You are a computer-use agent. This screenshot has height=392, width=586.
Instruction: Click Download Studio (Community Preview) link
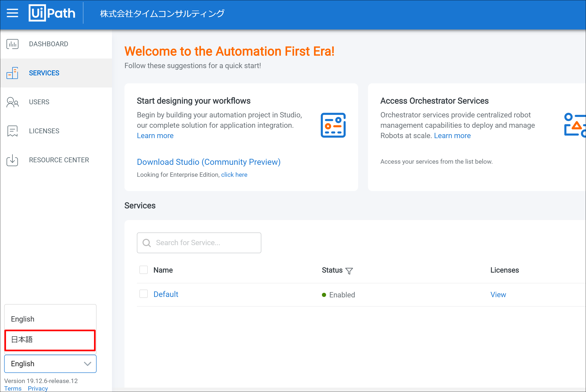pyautogui.click(x=208, y=162)
